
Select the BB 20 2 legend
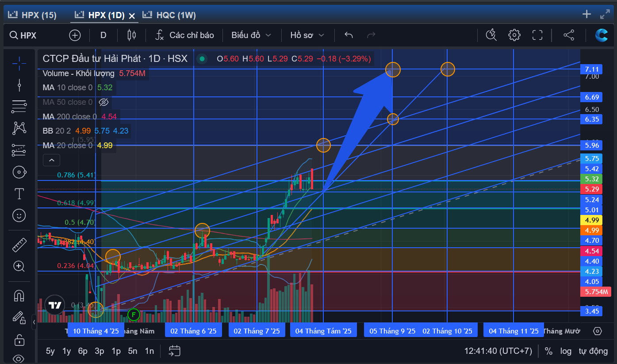pyautogui.click(x=57, y=131)
